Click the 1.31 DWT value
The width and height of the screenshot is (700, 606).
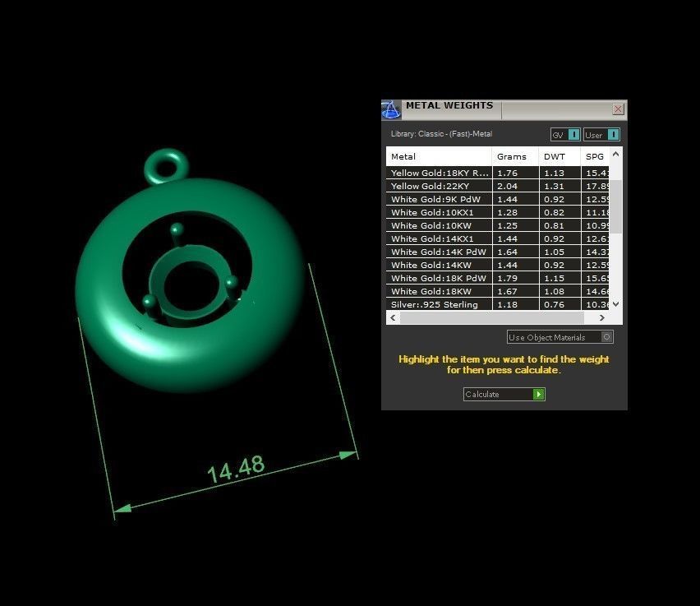554,186
